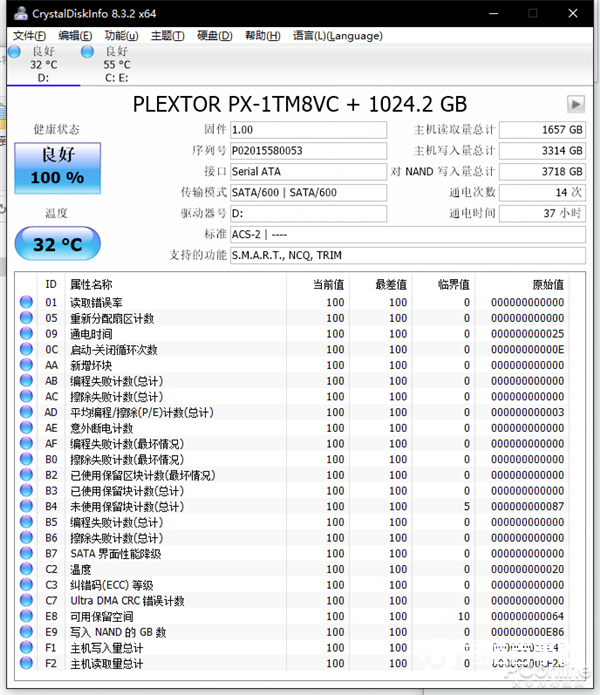
Task: Click the next disk arrow button
Action: (576, 105)
